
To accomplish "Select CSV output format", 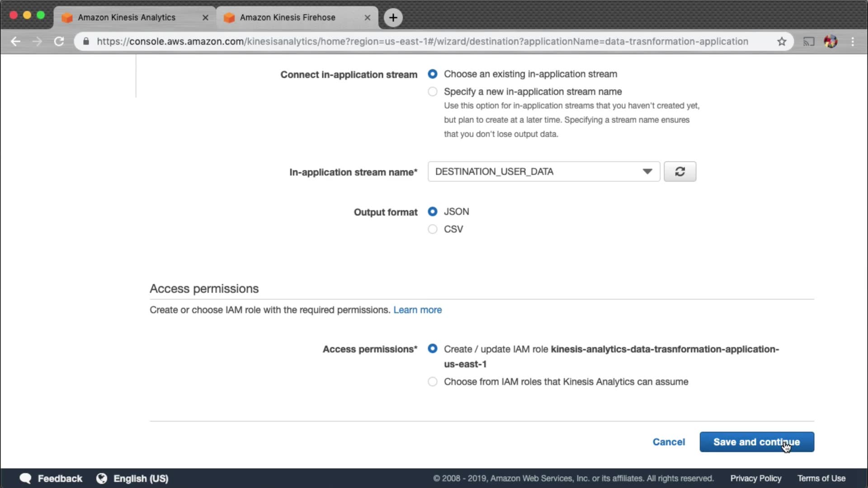I will tap(433, 230).
